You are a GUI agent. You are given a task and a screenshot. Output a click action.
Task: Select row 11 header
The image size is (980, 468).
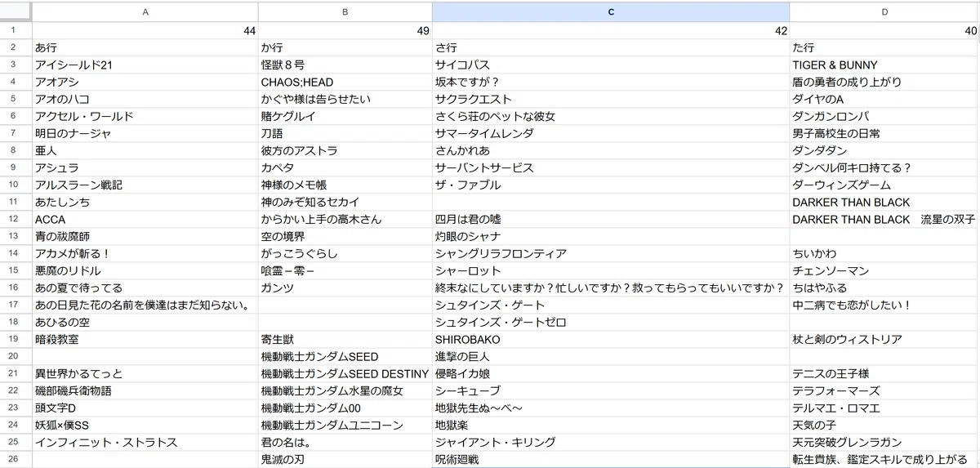(16, 203)
